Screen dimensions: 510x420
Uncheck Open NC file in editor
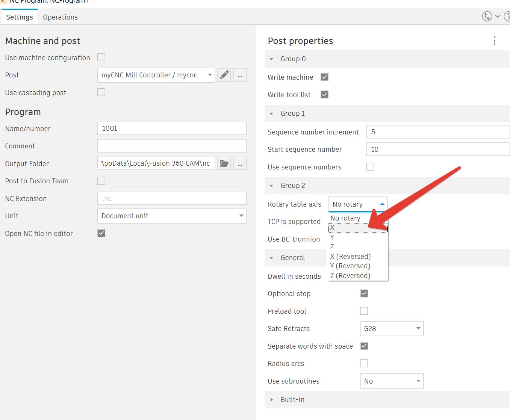coord(101,233)
